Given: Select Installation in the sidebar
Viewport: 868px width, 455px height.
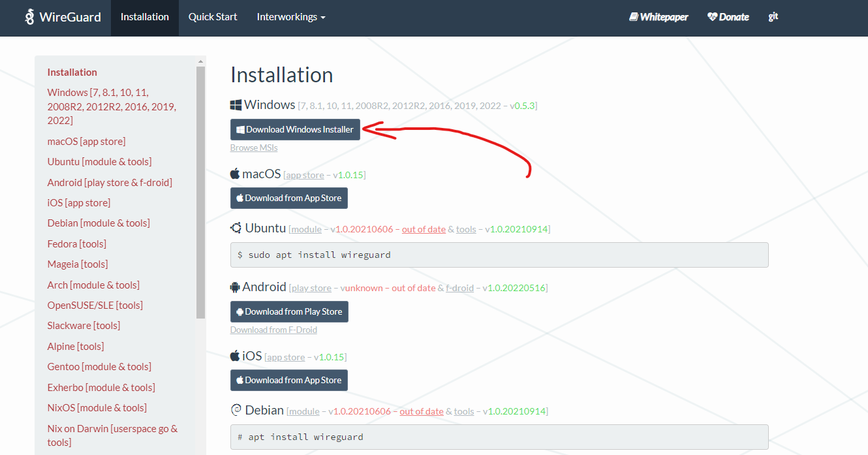Looking at the screenshot, I should pos(72,72).
